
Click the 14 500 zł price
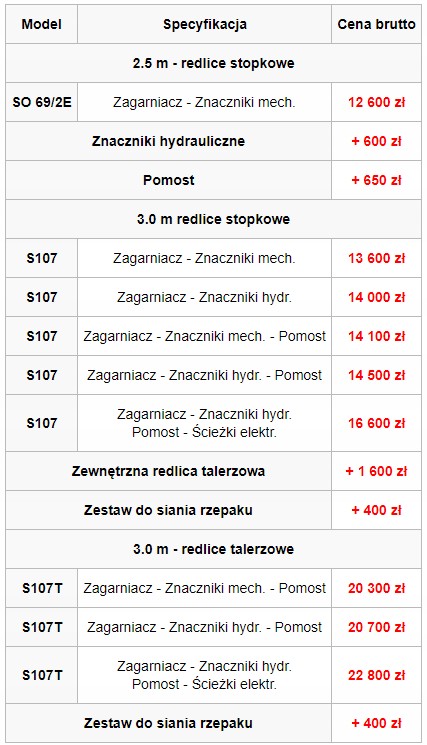(x=376, y=375)
